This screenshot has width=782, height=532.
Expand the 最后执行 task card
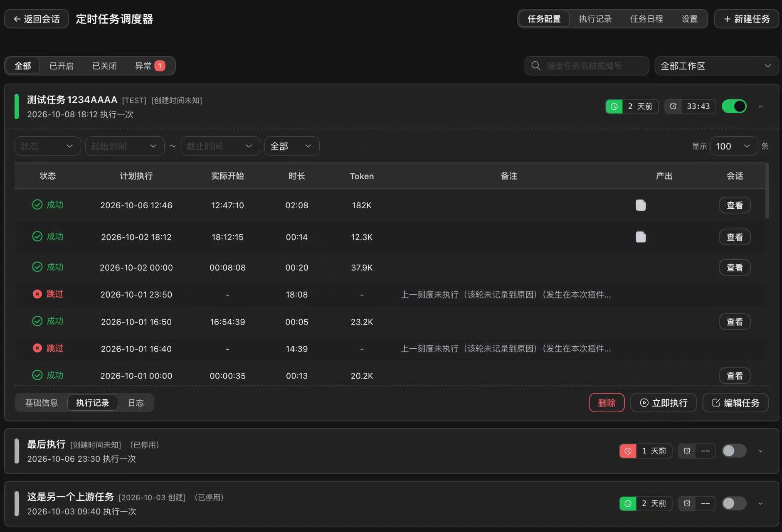(x=760, y=451)
